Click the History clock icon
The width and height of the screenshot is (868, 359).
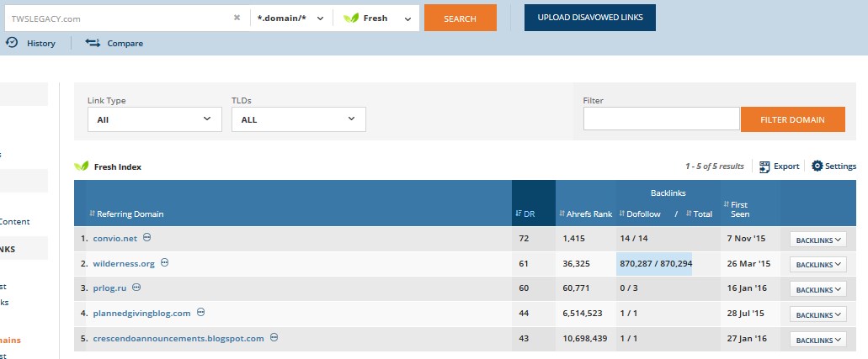click(12, 43)
